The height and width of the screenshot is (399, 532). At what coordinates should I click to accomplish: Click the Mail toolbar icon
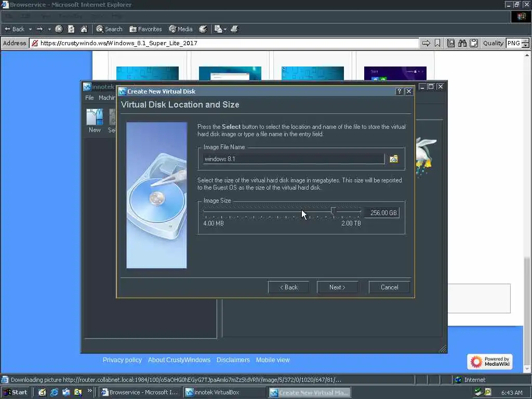click(x=218, y=29)
